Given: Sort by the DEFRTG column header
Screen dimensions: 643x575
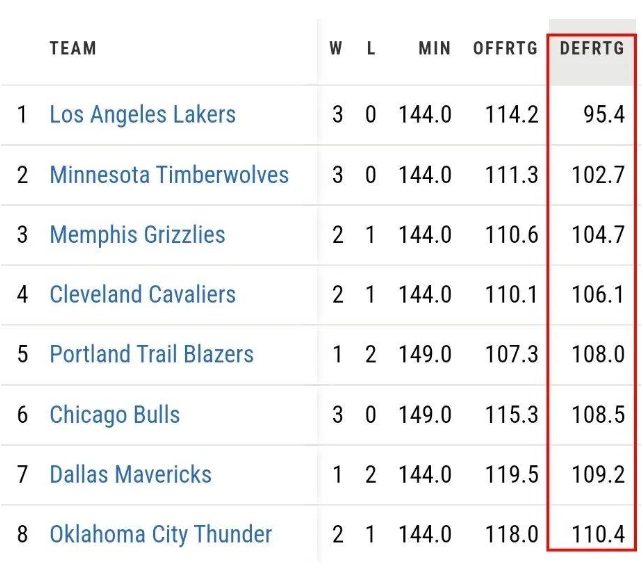Looking at the screenshot, I should pyautogui.click(x=592, y=48).
